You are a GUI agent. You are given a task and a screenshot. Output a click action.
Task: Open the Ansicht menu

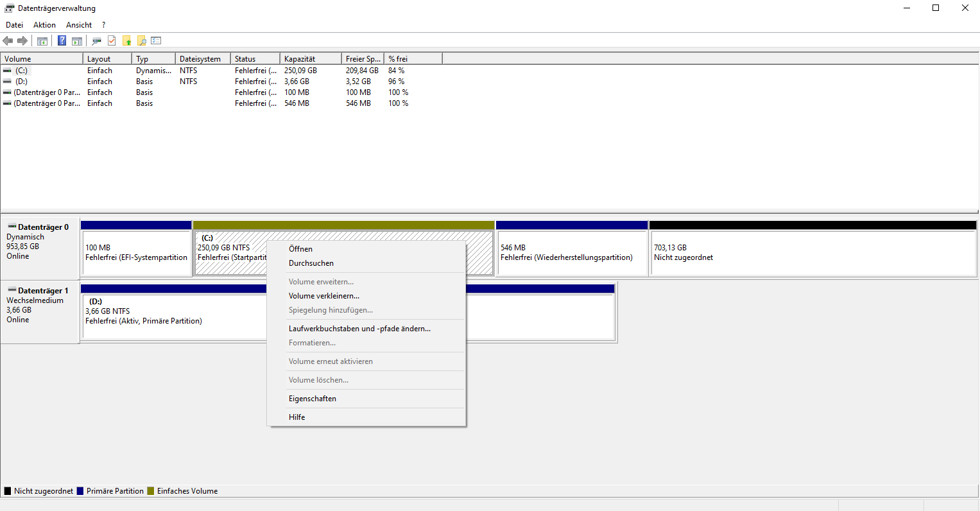point(79,25)
